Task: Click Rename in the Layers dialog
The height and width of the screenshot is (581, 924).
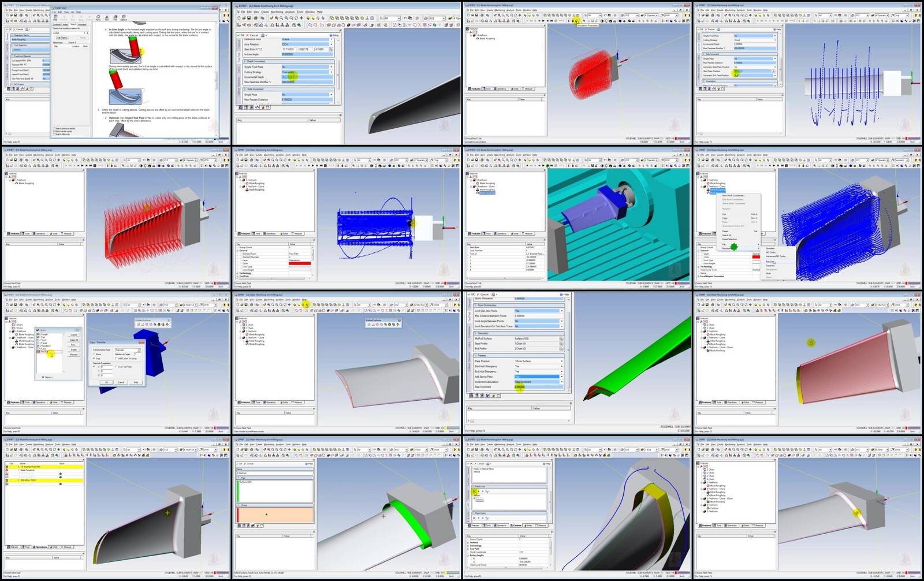Action: (x=74, y=355)
